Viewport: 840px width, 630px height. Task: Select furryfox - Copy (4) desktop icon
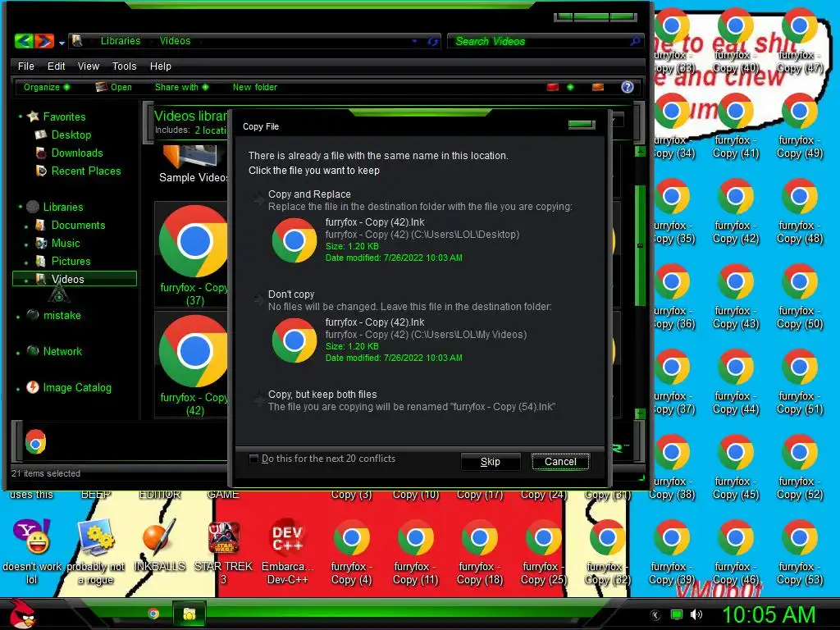click(x=351, y=552)
